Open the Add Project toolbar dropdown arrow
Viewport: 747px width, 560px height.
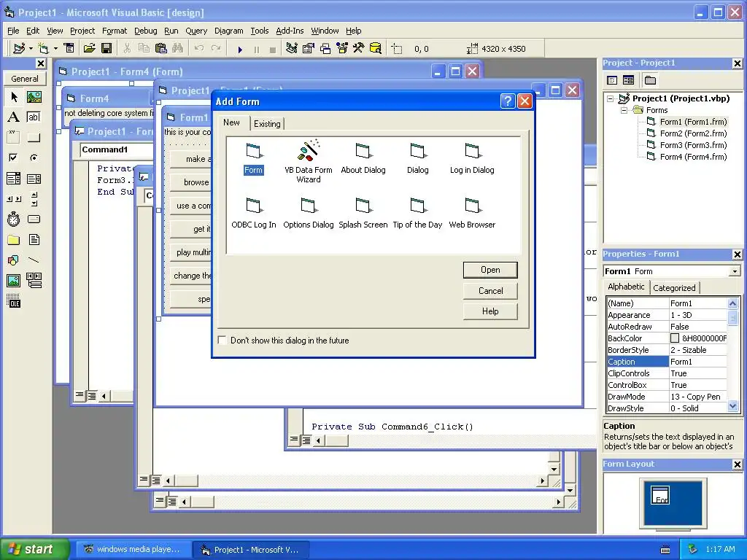click(31, 49)
